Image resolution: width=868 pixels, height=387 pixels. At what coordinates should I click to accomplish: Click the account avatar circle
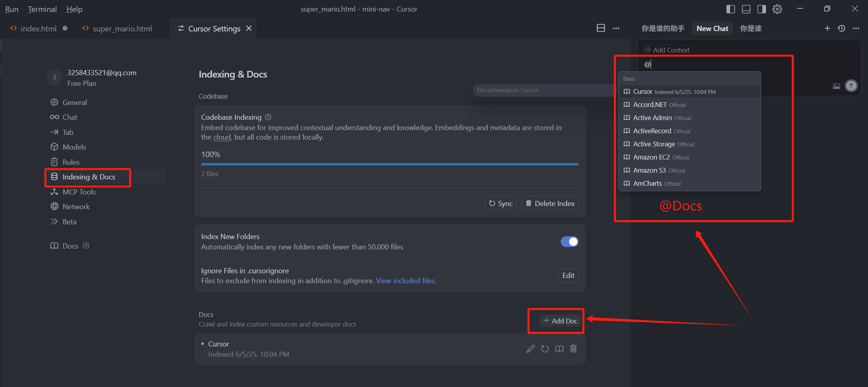(55, 78)
